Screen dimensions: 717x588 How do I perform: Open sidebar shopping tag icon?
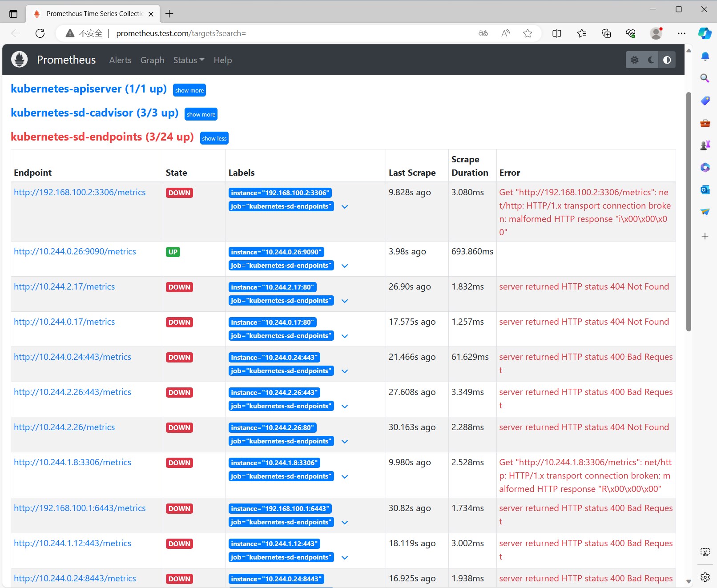[705, 101]
